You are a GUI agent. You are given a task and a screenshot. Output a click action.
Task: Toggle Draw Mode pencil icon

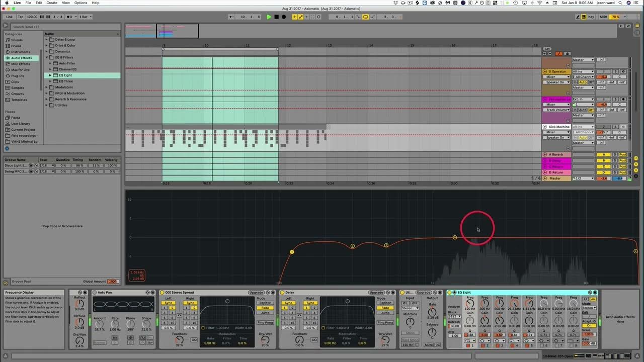click(x=578, y=17)
